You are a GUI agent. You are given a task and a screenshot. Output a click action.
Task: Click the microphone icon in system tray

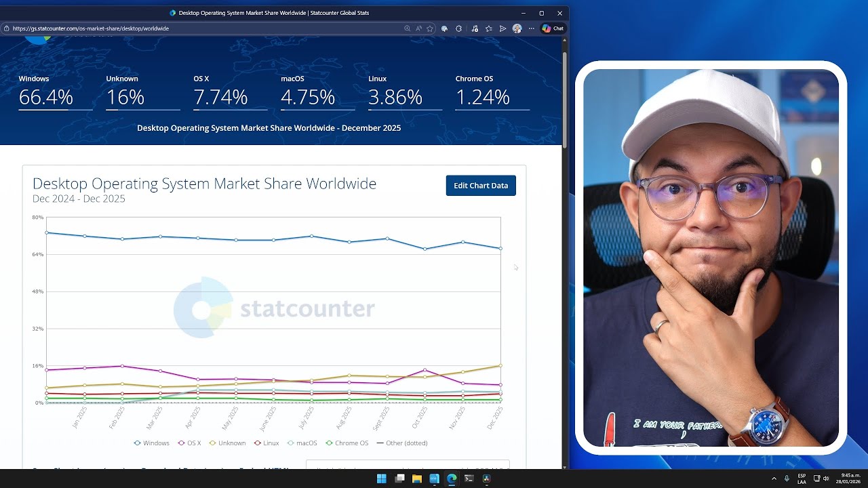click(x=787, y=479)
